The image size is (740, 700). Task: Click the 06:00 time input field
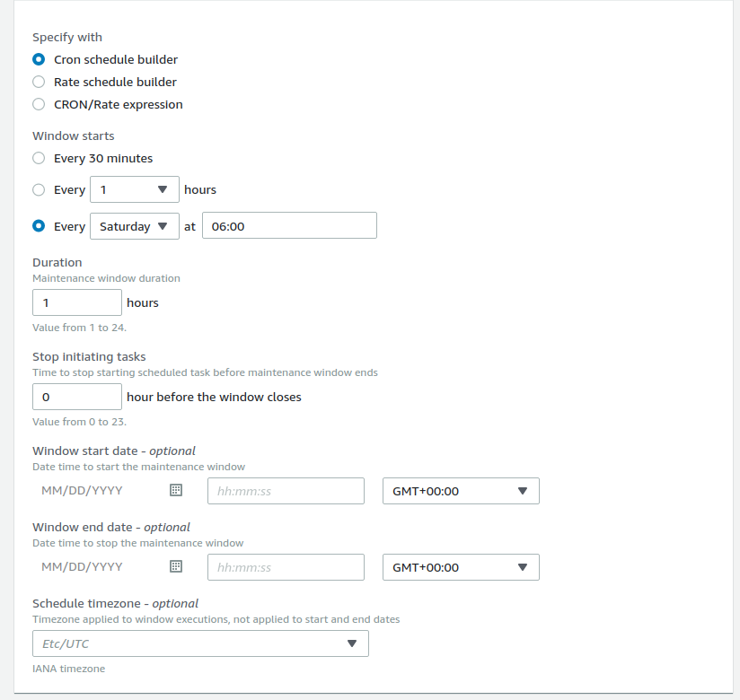coord(289,226)
